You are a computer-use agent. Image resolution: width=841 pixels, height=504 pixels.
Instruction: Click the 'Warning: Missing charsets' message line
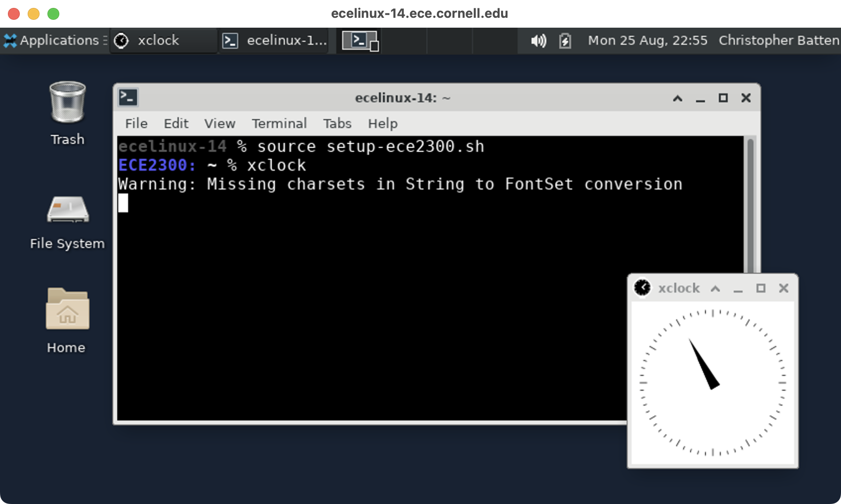coord(400,184)
